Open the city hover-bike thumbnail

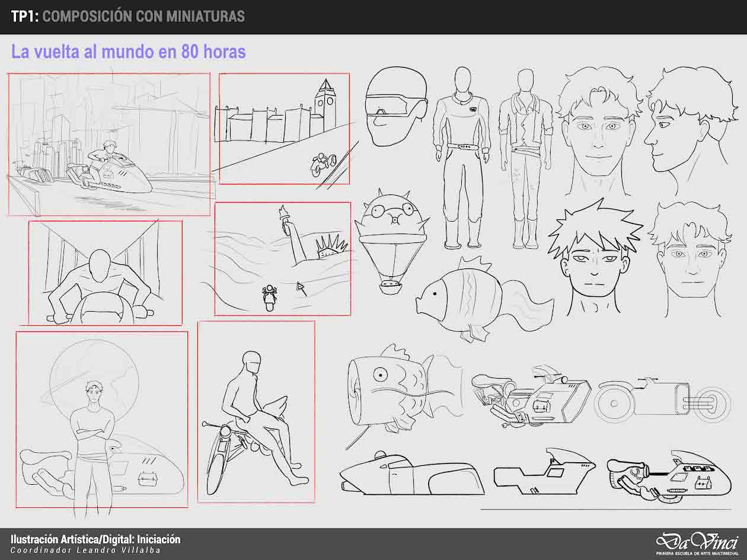109,144
